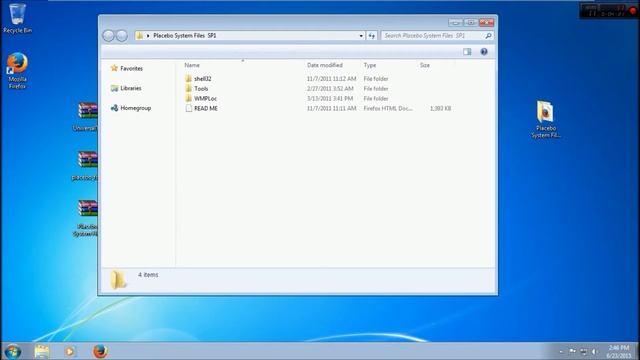Open Action Center flag in the system tray
The width and height of the screenshot is (640, 360).
point(572,351)
